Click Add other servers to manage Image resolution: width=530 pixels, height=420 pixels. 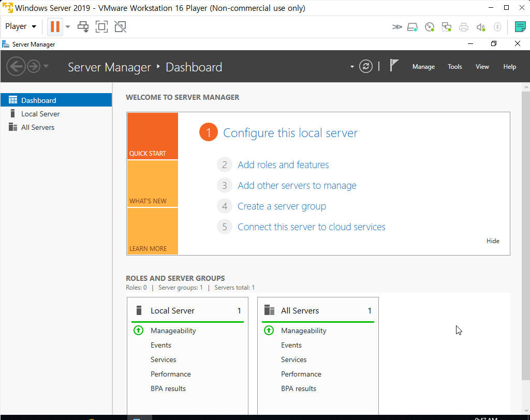coord(297,186)
